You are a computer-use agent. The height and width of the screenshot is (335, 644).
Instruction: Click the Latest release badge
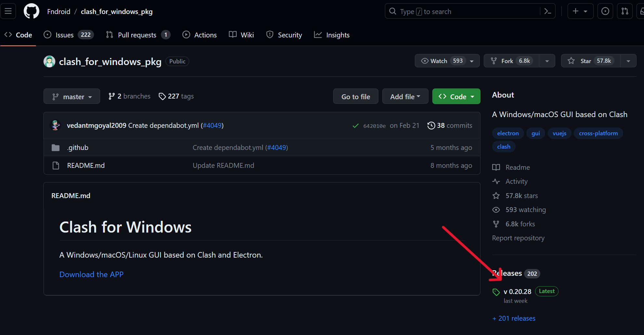point(547,291)
